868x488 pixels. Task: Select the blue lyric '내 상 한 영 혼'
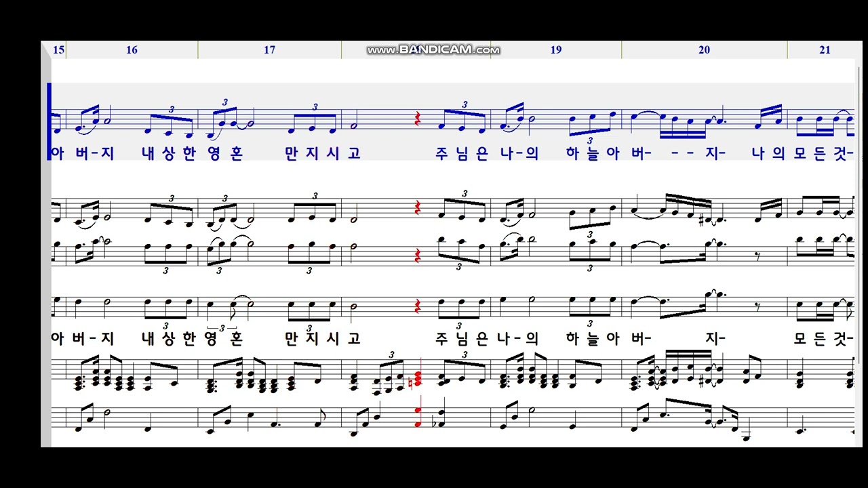click(x=192, y=153)
